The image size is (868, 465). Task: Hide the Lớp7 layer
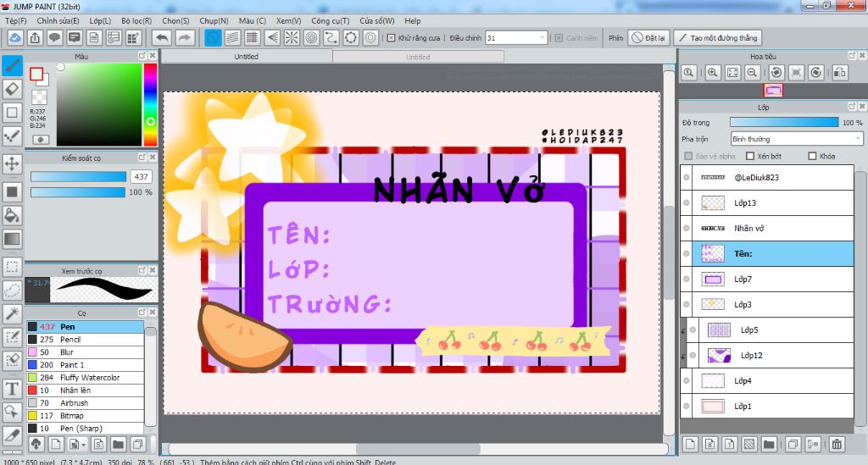[x=687, y=280]
